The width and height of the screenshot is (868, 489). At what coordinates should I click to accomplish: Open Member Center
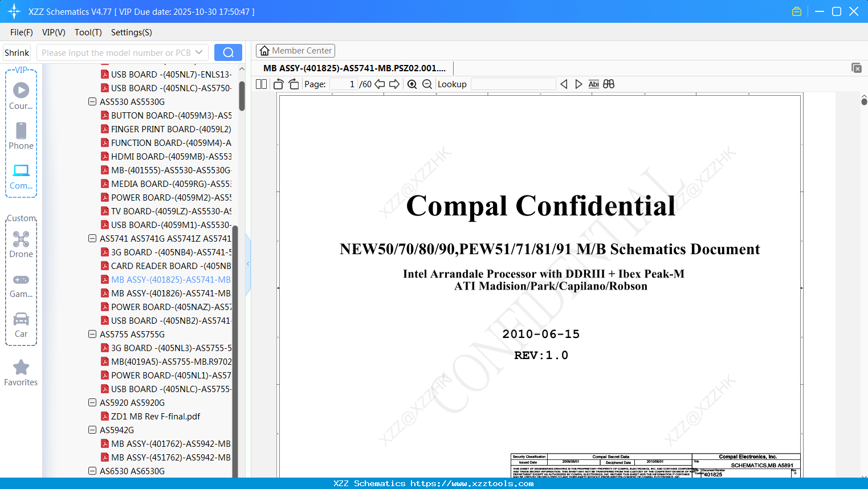(x=295, y=51)
